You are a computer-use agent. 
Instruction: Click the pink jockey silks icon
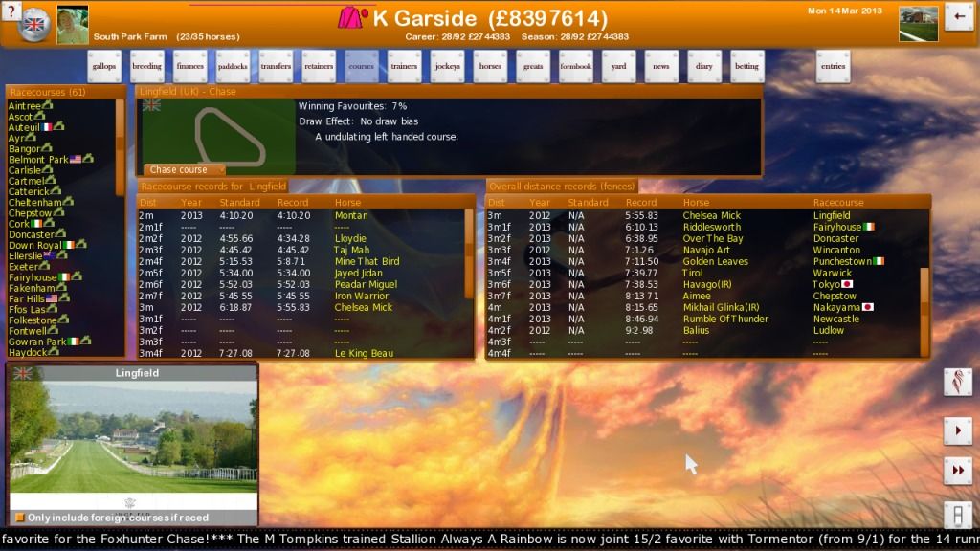tap(353, 17)
